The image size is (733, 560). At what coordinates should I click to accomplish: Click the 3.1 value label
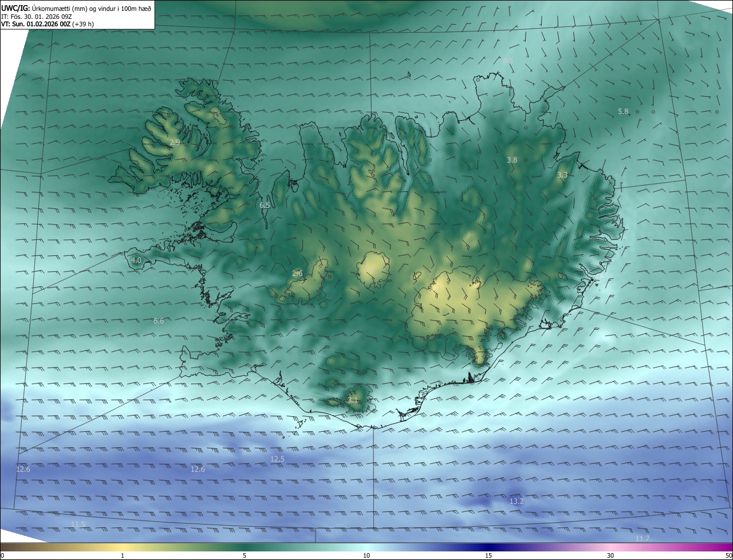[x=353, y=400]
